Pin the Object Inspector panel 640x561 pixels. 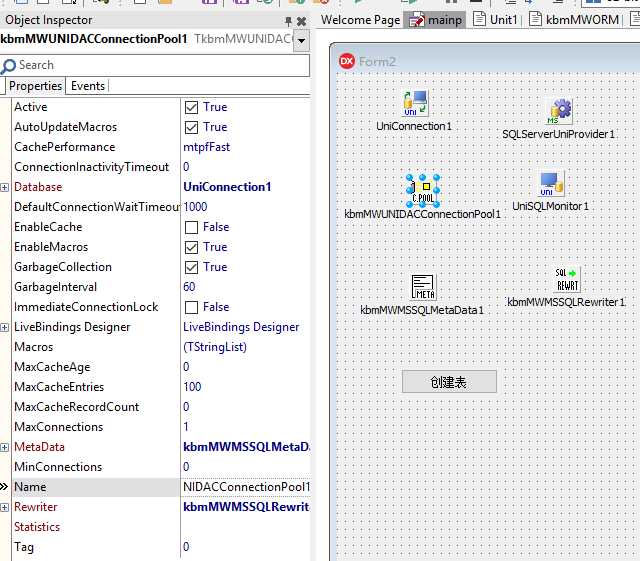tap(288, 21)
